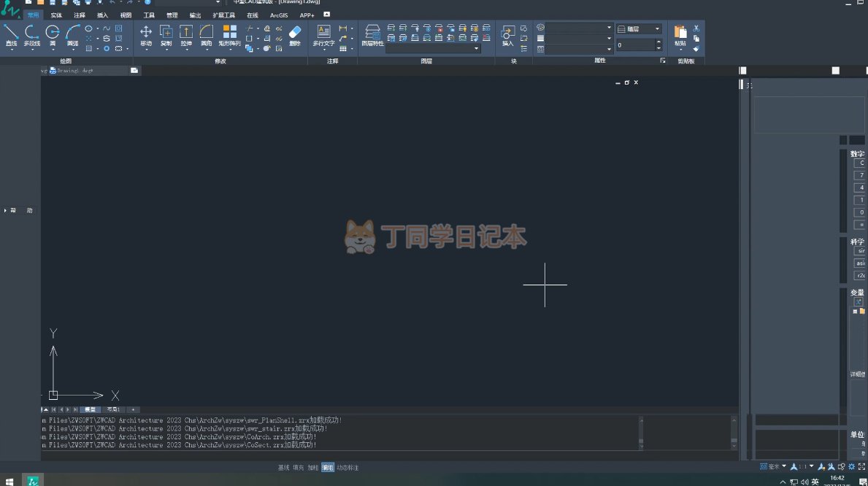Screen dimensions: 868x486
Task: Toggle 动态标注 in the status bar
Action: coord(347,468)
